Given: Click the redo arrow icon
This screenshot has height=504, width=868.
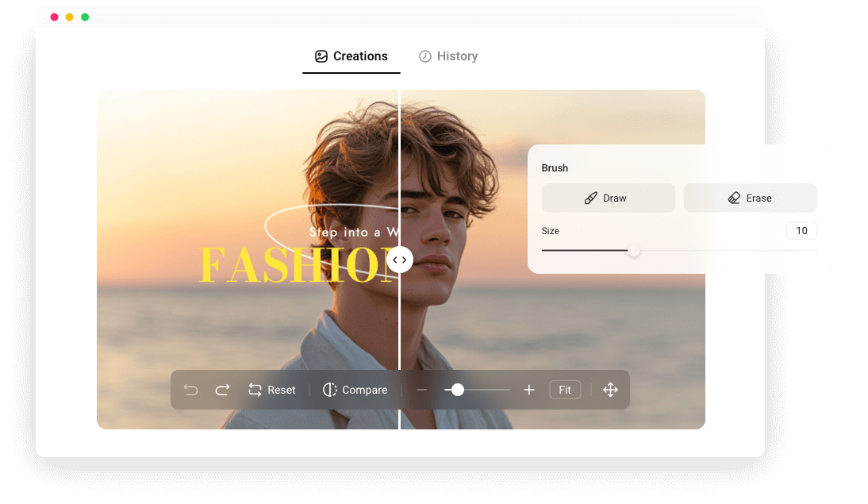Looking at the screenshot, I should point(222,390).
